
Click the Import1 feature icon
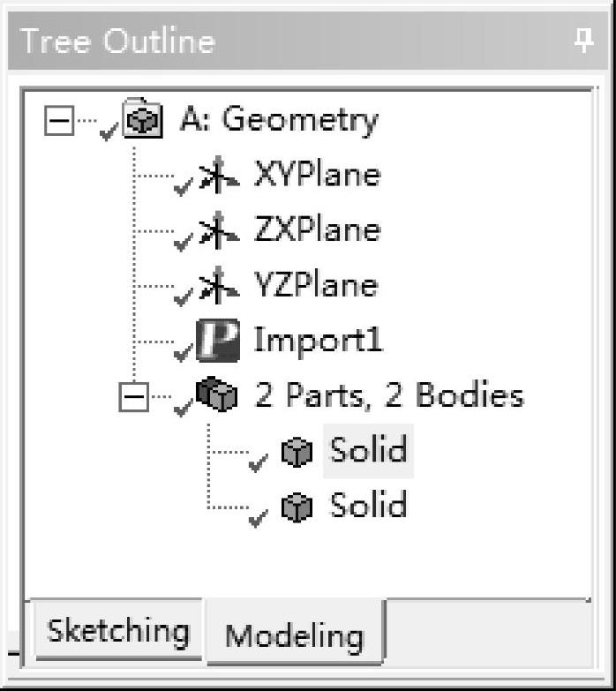point(219,341)
